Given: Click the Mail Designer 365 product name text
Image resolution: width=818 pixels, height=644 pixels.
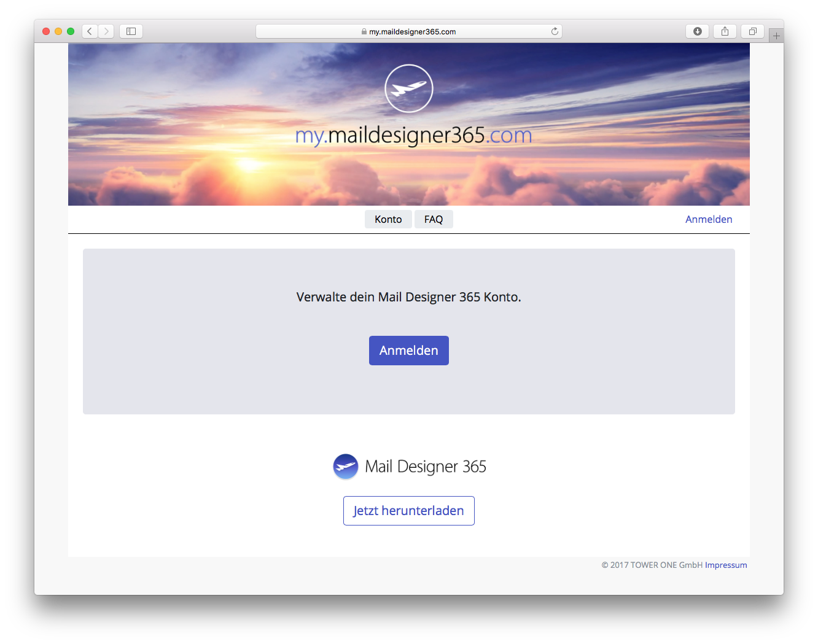Looking at the screenshot, I should pos(426,467).
